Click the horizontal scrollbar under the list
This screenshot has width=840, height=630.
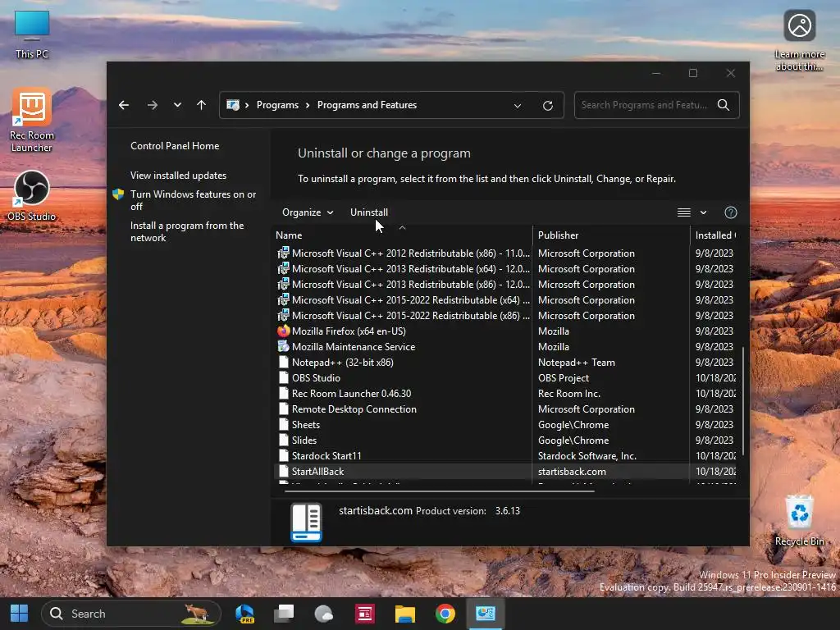(x=440, y=491)
